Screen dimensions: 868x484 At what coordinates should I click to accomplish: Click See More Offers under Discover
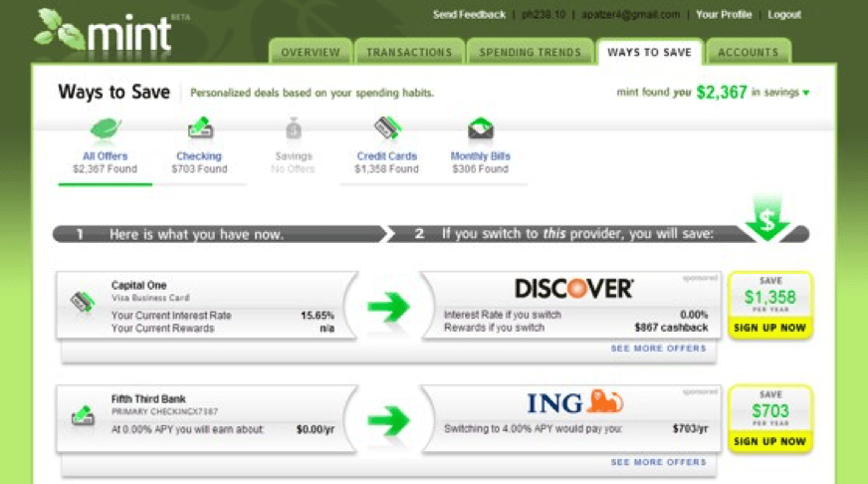point(659,349)
